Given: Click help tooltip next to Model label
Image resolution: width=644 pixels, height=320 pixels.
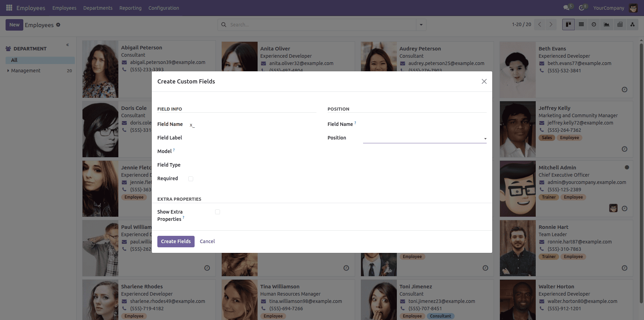Looking at the screenshot, I should click(x=174, y=150).
